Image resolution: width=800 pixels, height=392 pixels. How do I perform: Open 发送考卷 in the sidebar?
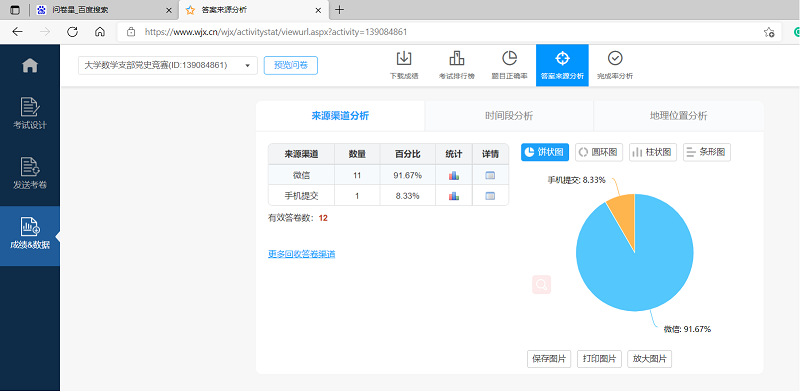tap(30, 174)
